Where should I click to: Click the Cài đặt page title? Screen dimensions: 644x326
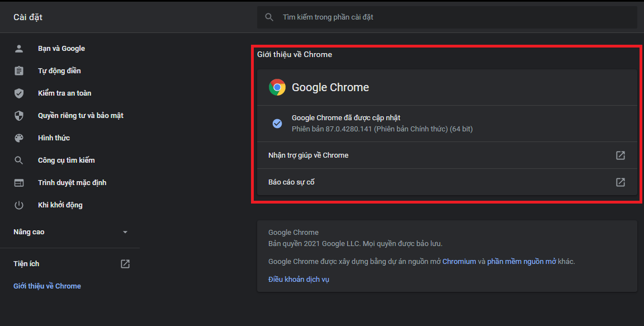click(28, 17)
